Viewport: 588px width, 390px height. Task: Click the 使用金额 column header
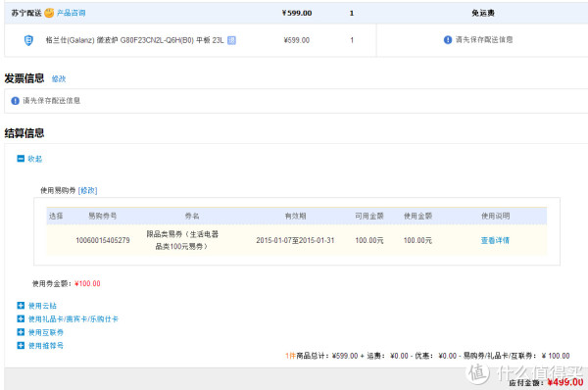click(417, 216)
